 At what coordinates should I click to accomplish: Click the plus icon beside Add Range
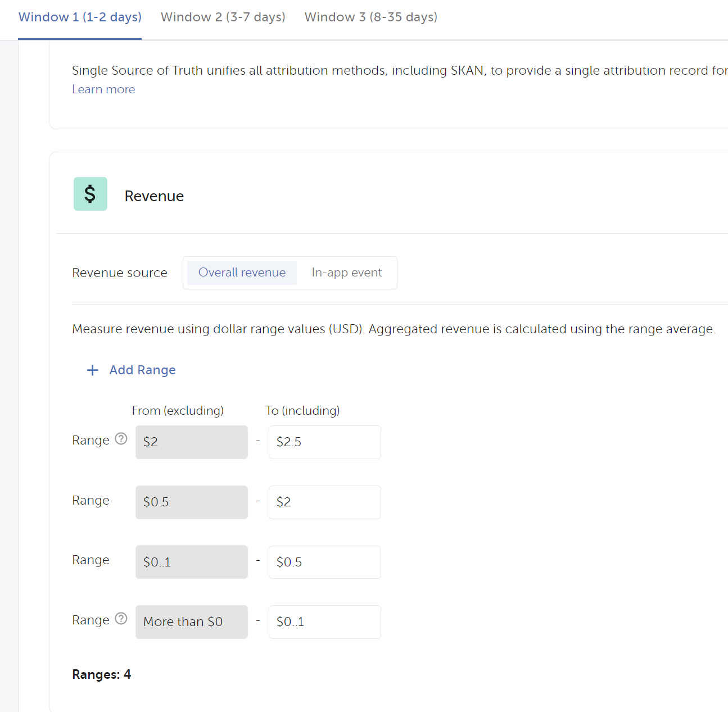tap(93, 370)
